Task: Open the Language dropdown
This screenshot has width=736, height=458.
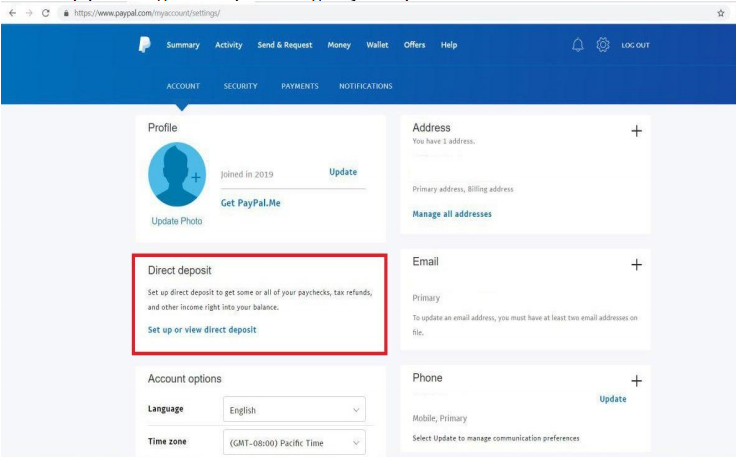Action: [x=294, y=409]
